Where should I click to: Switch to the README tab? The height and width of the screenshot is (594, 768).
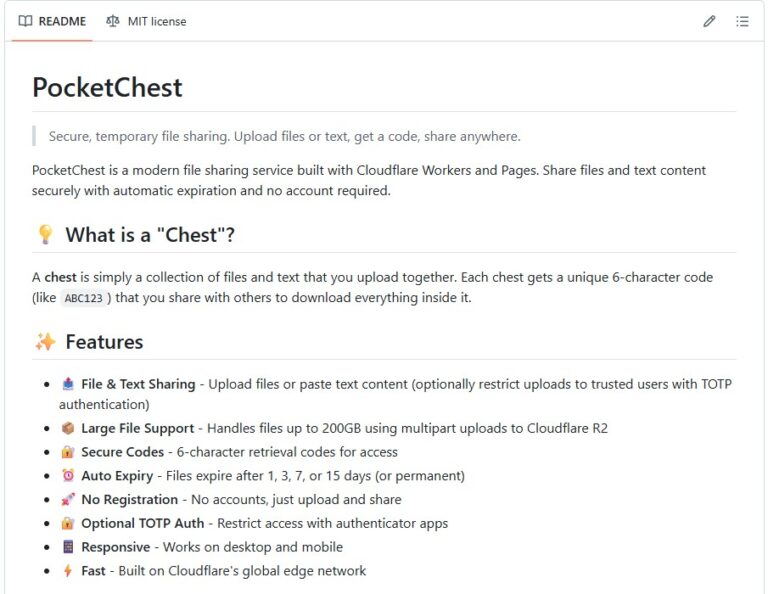52,21
